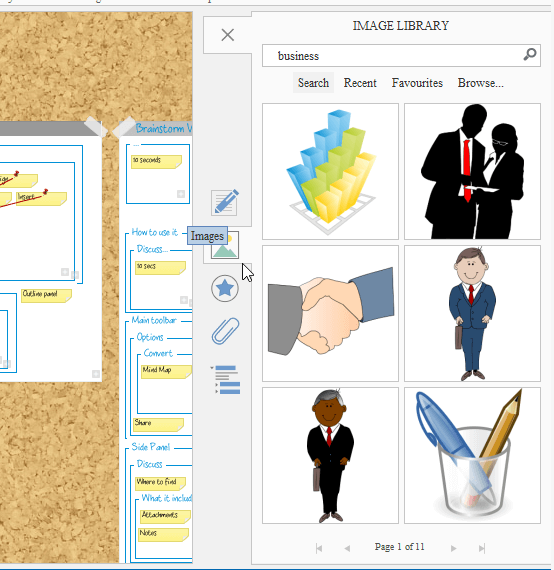Close the side panel with X
The height and width of the screenshot is (570, 554).
point(228,35)
